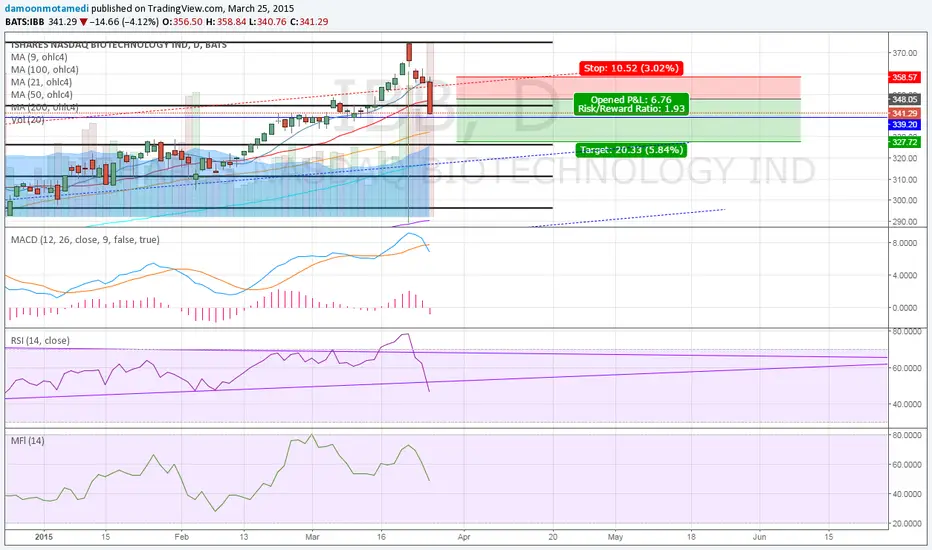Click the green 327.72 price tag
Image resolution: width=932 pixels, height=550 pixels.
[904, 142]
